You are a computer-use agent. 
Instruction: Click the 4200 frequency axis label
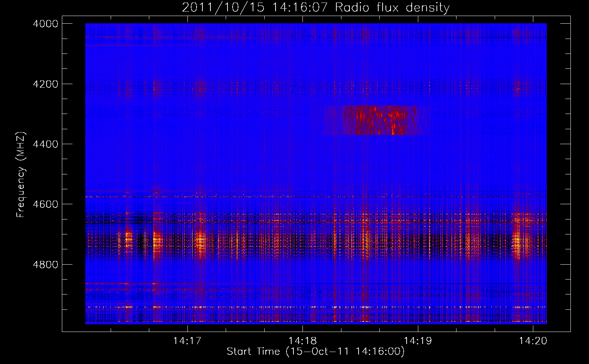click(x=46, y=84)
